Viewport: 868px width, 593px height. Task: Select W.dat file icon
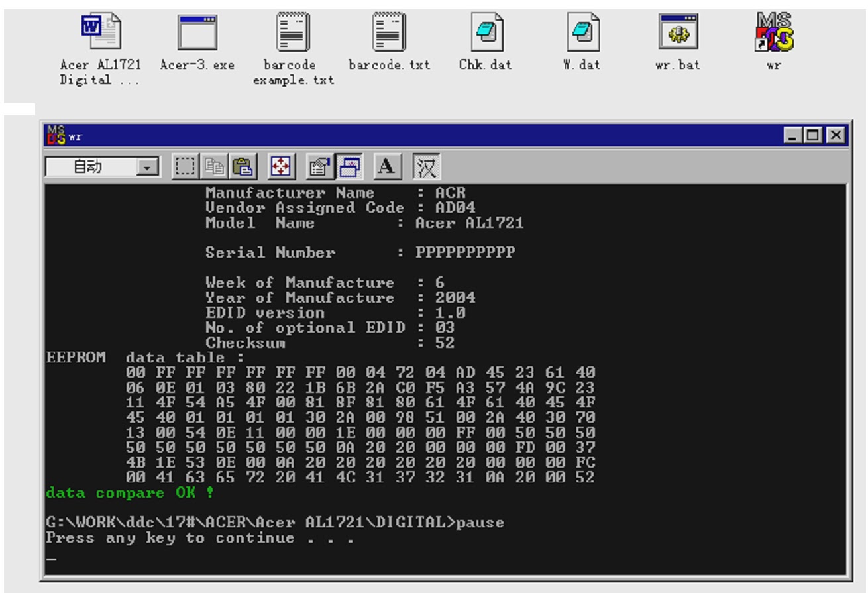tap(582, 42)
